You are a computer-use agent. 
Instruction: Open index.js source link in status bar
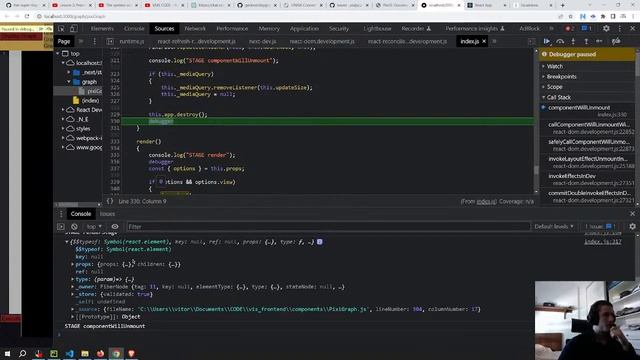[x=487, y=201]
